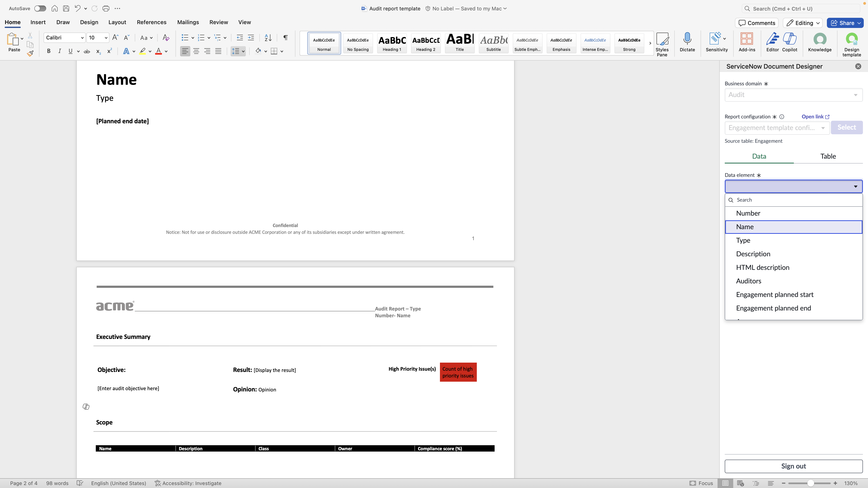This screenshot has height=488, width=868.
Task: Click the Sign out button
Action: (x=793, y=466)
